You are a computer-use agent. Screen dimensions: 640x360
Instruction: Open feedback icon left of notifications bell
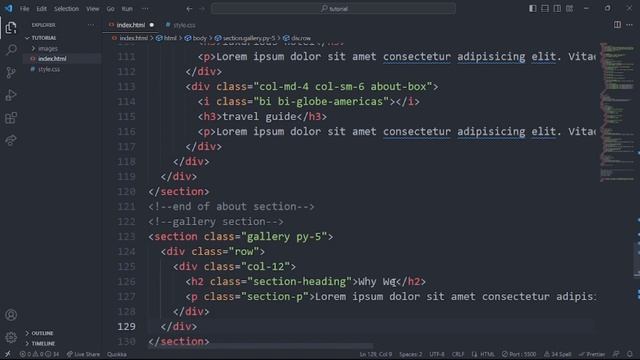(616, 354)
